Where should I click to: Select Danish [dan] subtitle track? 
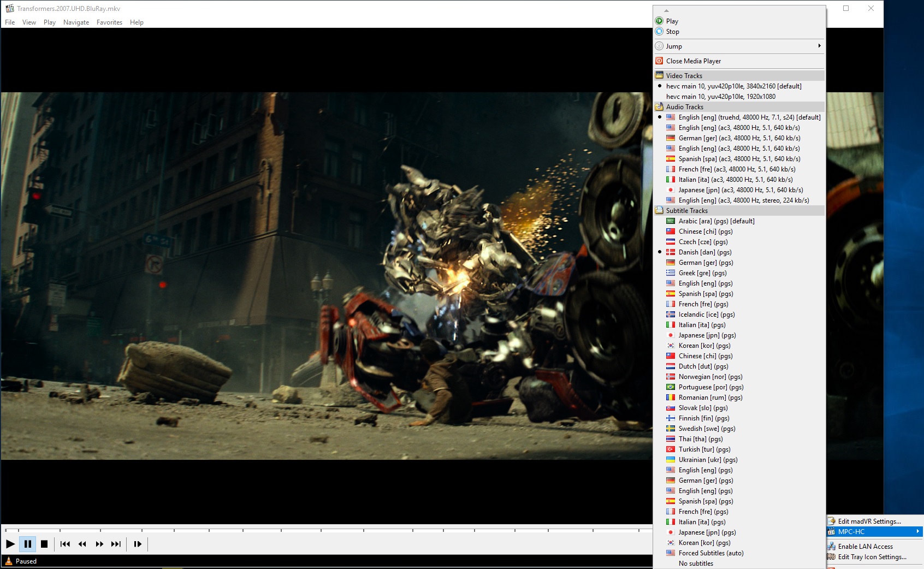(739, 252)
